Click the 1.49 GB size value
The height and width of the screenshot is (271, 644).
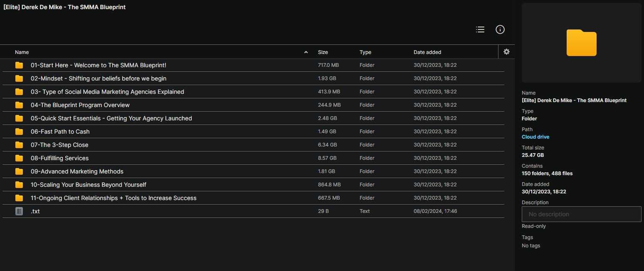327,132
